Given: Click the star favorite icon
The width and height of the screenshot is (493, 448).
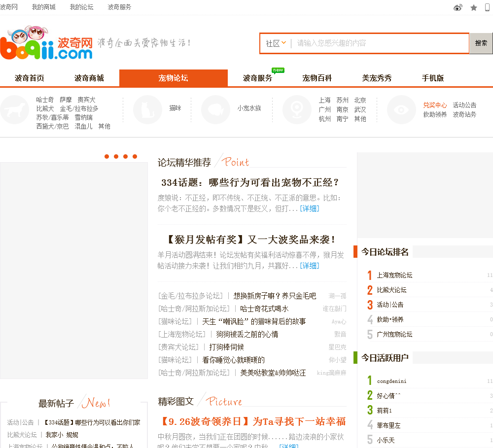Looking at the screenshot, I should (x=473, y=7).
